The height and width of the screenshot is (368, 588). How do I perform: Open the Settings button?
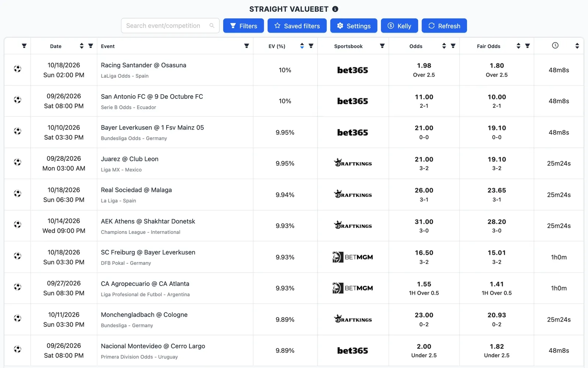(354, 26)
